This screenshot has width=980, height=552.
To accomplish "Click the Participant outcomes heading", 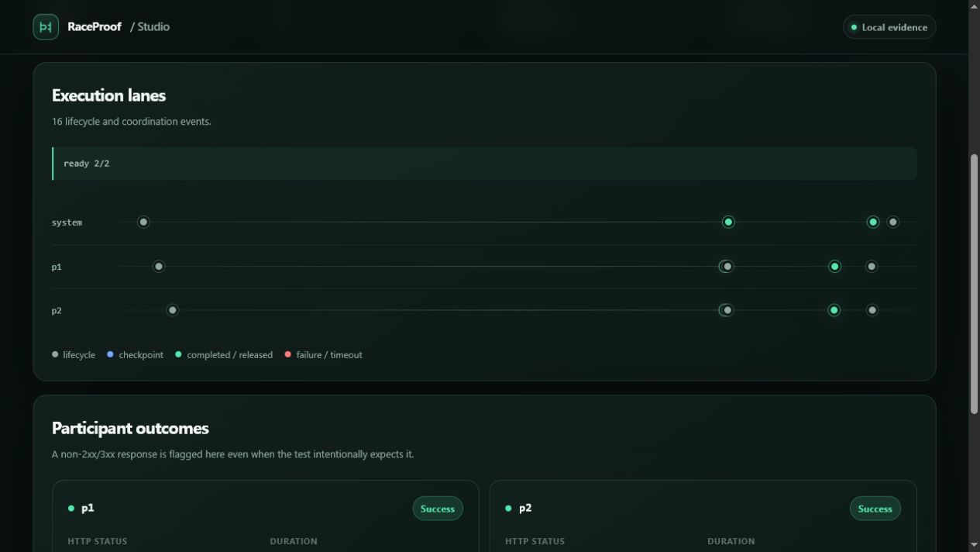I will tap(130, 428).
